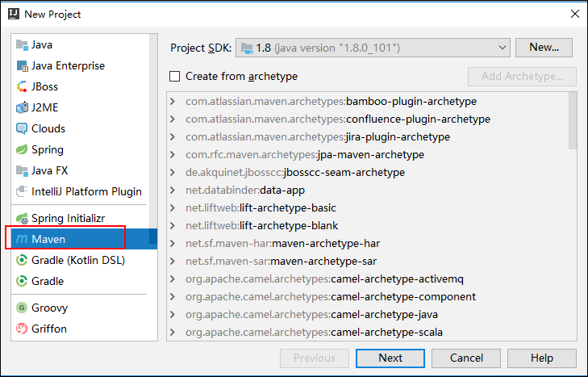The height and width of the screenshot is (377, 588).
Task: Click New... button beside SDK
Action: pyautogui.click(x=544, y=48)
